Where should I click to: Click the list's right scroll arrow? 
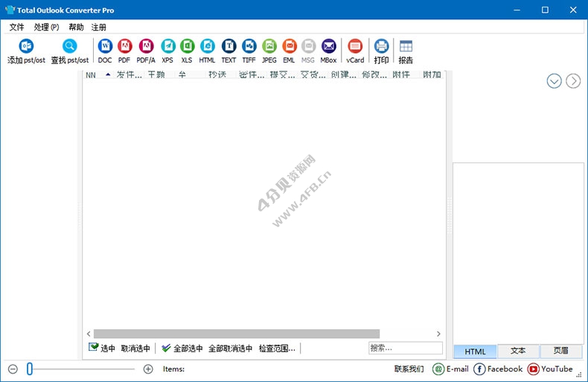tap(438, 334)
